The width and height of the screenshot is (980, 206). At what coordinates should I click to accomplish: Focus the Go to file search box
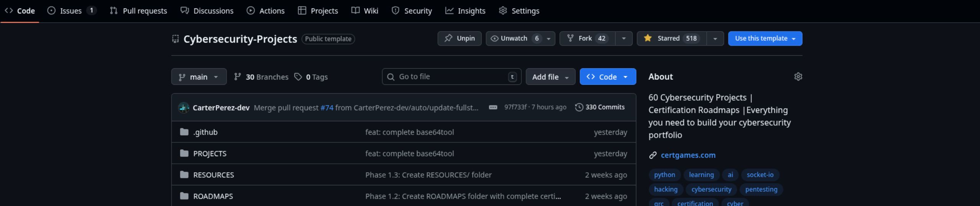tap(451, 77)
